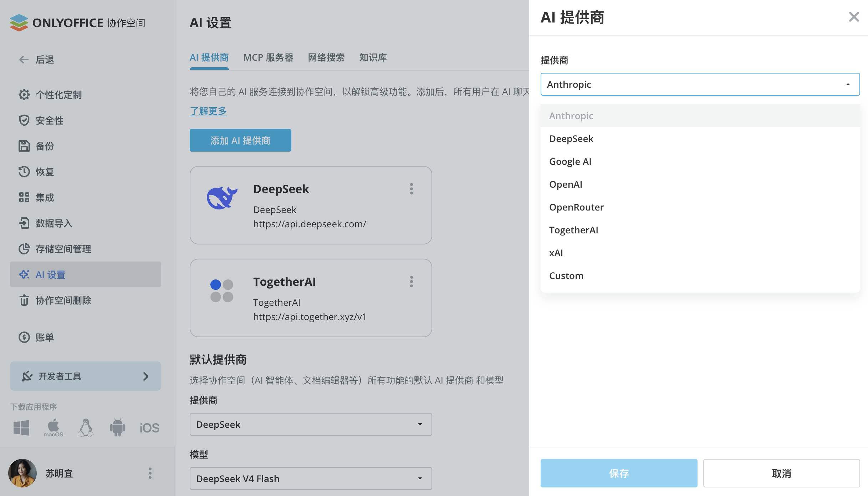Download the Linux app
This screenshot has width=868, height=496.
[86, 427]
